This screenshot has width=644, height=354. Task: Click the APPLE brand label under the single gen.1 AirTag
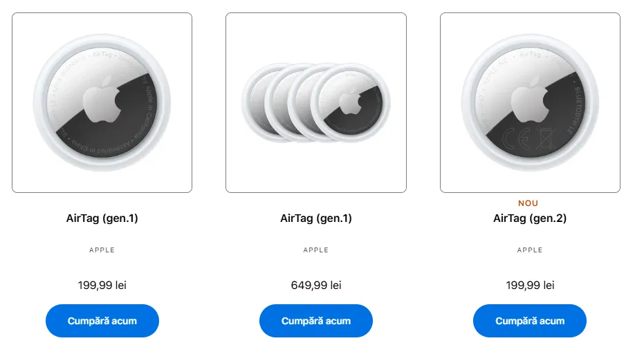(102, 250)
